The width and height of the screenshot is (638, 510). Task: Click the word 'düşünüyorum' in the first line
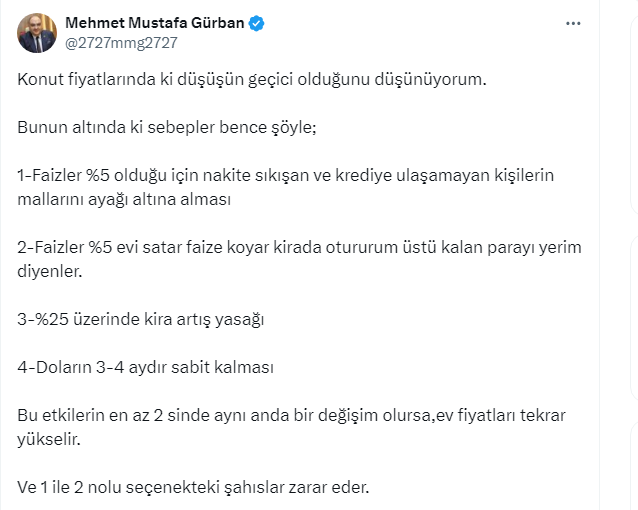pos(437,79)
